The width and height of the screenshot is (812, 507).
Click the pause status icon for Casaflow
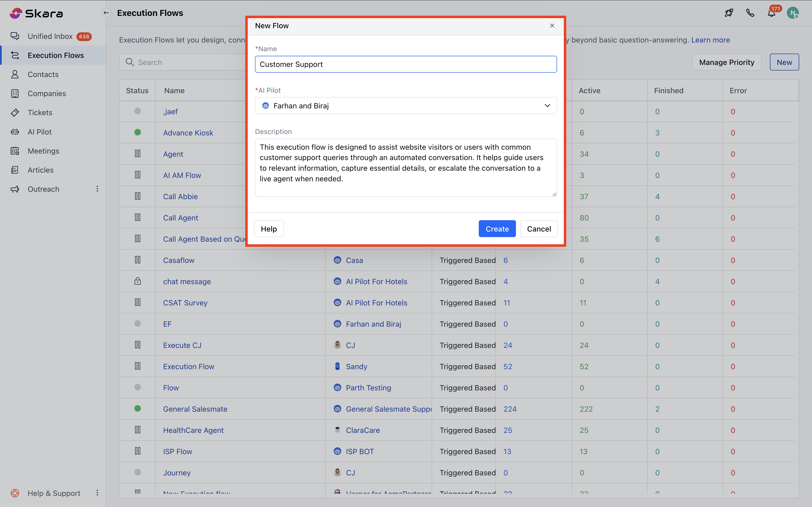pos(138,260)
